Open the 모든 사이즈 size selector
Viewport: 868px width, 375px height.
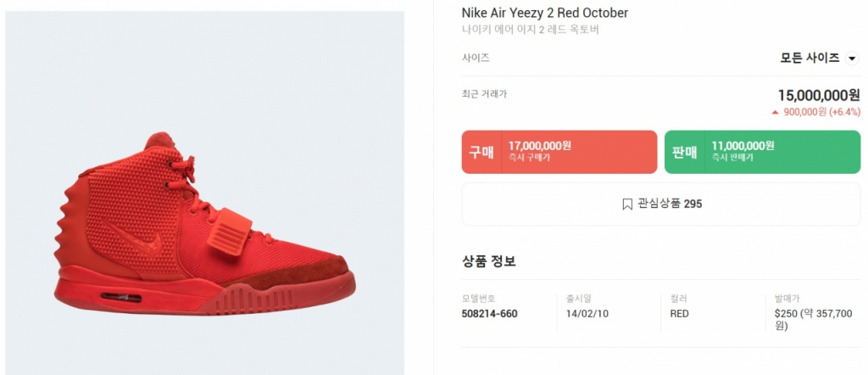coord(810,58)
